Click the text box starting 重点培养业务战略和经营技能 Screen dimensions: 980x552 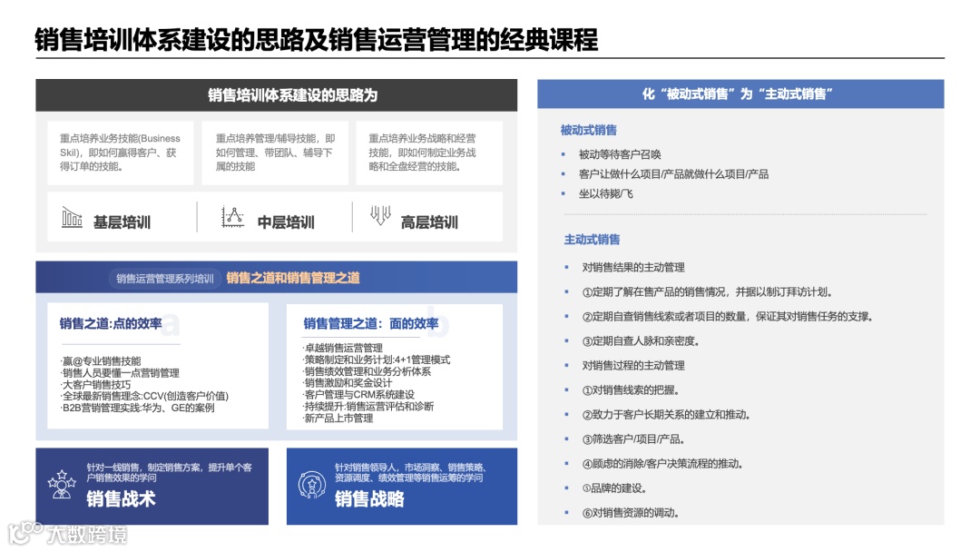[x=429, y=153]
